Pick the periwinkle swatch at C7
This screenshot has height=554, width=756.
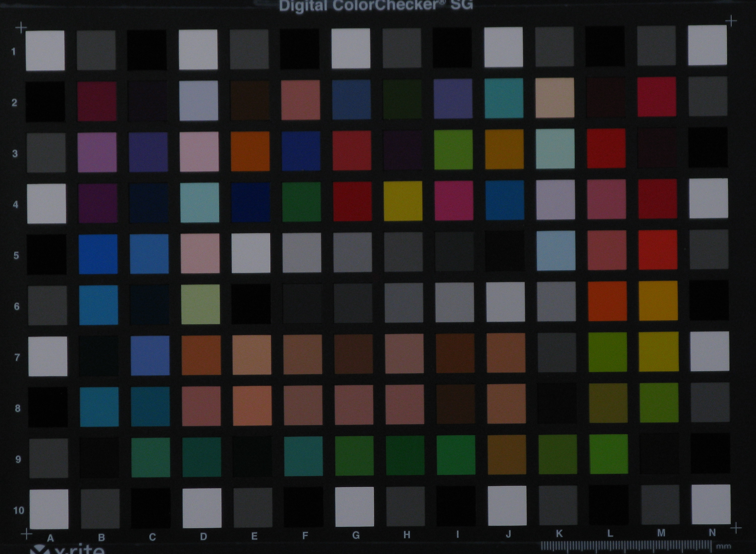(x=150, y=356)
